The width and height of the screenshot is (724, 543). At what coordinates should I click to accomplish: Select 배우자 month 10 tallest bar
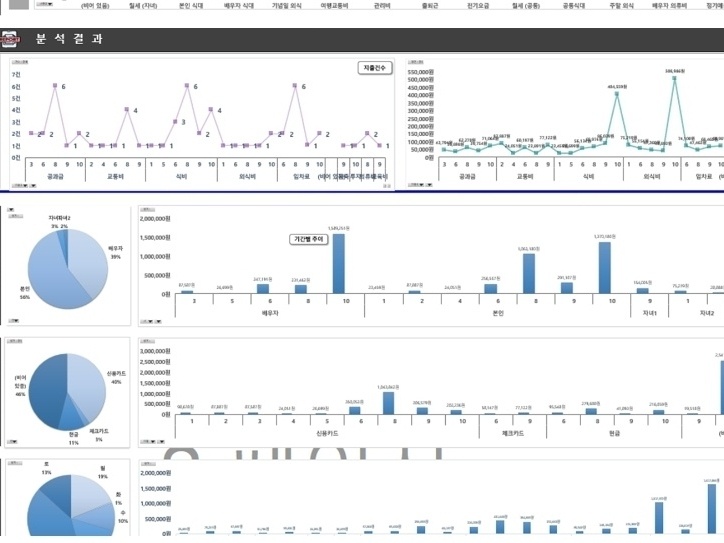click(x=338, y=264)
